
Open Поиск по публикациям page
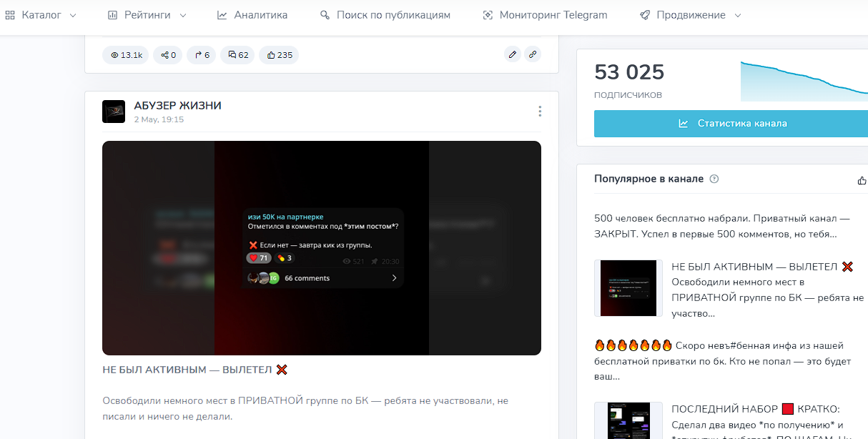tap(385, 15)
